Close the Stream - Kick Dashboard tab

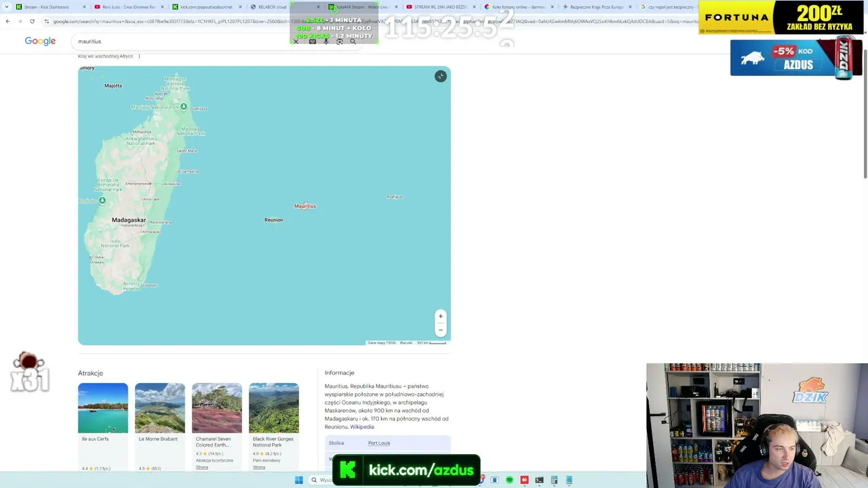point(85,7)
